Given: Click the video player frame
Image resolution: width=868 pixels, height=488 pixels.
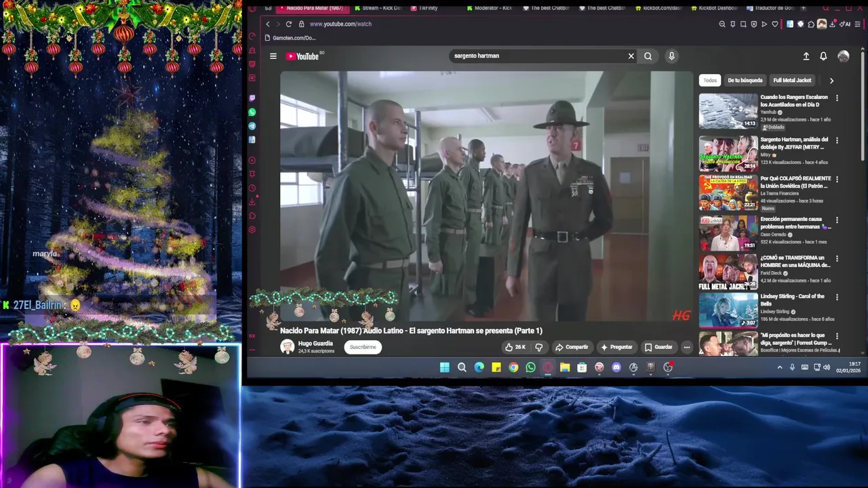Looking at the screenshot, I should pos(488,197).
